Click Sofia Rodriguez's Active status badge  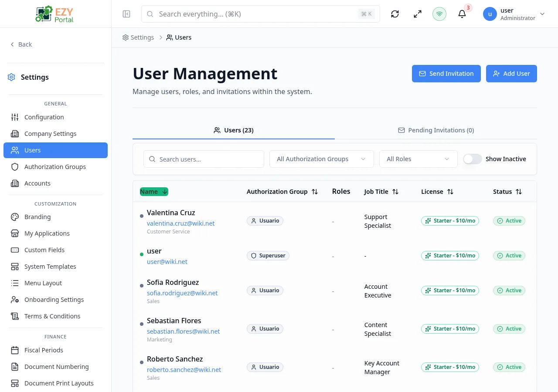pyautogui.click(x=509, y=291)
